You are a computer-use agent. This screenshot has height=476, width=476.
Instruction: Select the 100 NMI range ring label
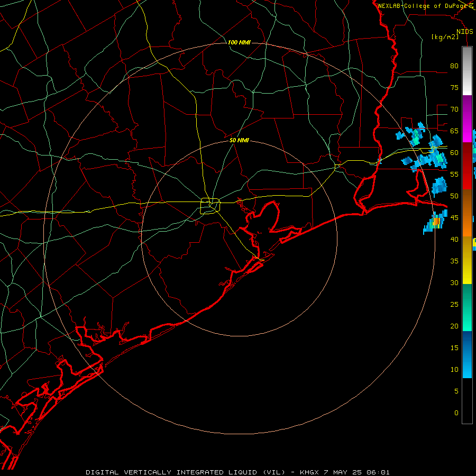[x=239, y=42]
